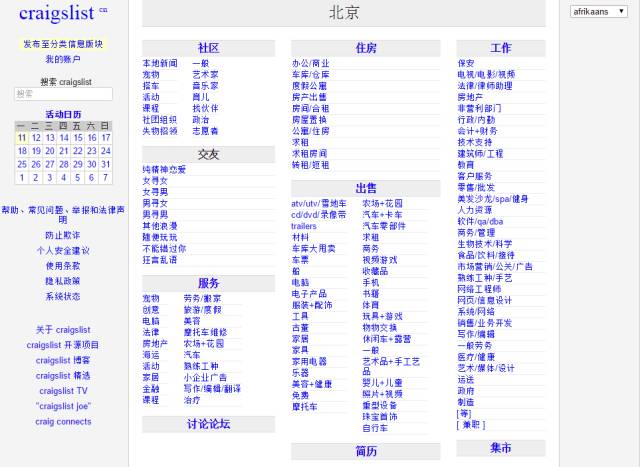Screen dimensions: 640x467
Task: Open 珠宝首饰 in the 出售 section
Action: [x=380, y=416]
